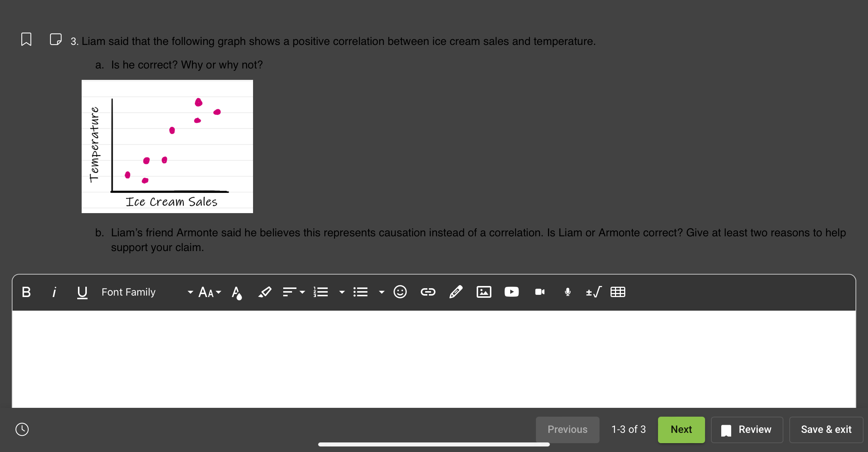Image resolution: width=868 pixels, height=452 pixels.
Task: Toggle bold formatting
Action: pos(26,292)
